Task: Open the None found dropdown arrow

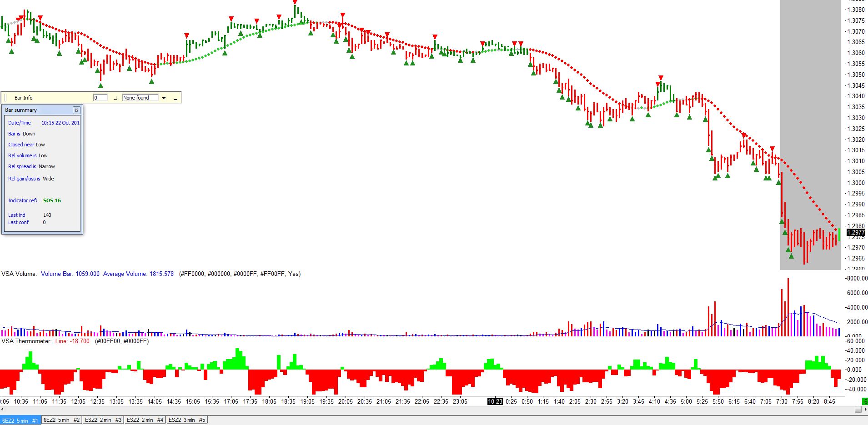Action: click(164, 98)
